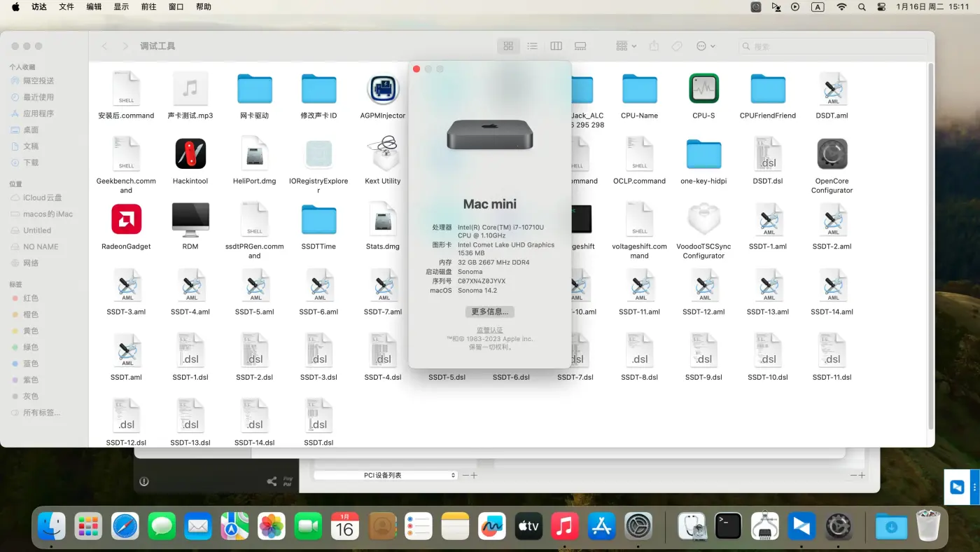The width and height of the screenshot is (980, 552).
Task: Switch Finder to column view
Action: pyautogui.click(x=556, y=46)
